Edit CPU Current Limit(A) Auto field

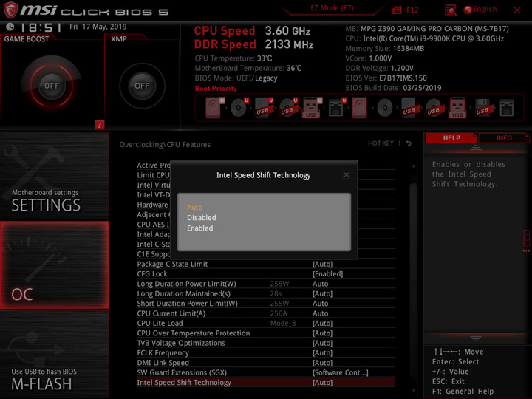320,313
